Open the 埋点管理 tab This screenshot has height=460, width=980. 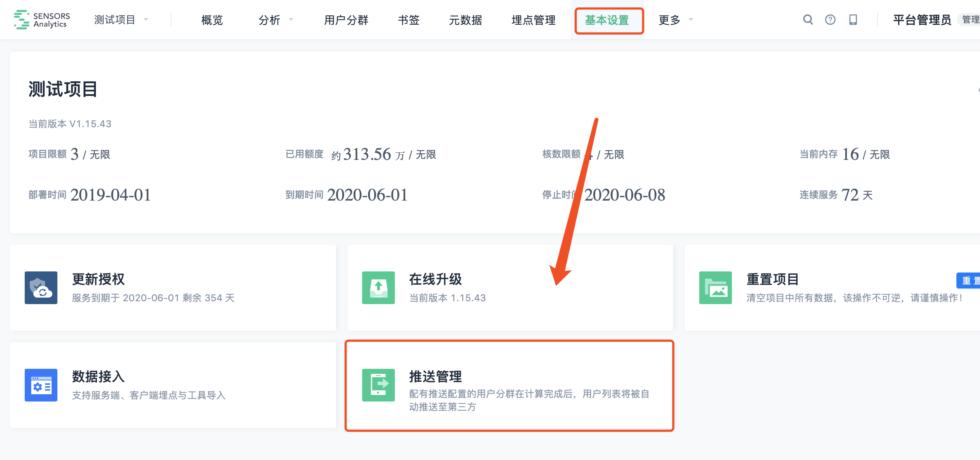coord(533,20)
